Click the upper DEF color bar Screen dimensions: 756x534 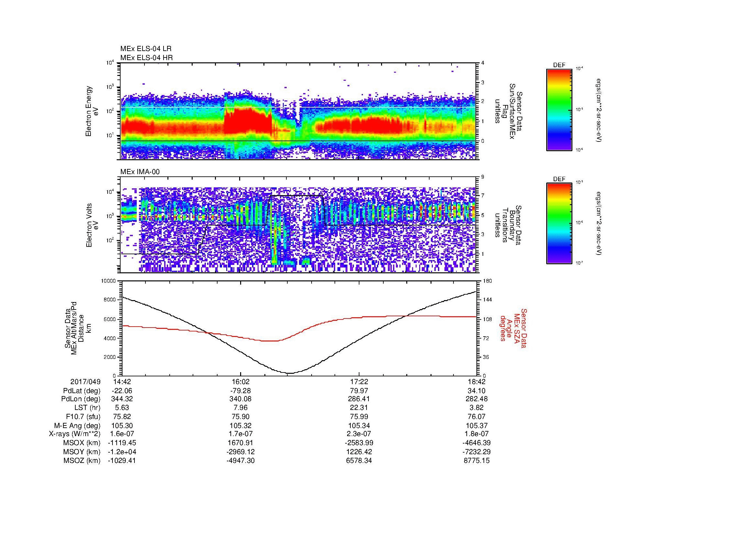(559, 110)
